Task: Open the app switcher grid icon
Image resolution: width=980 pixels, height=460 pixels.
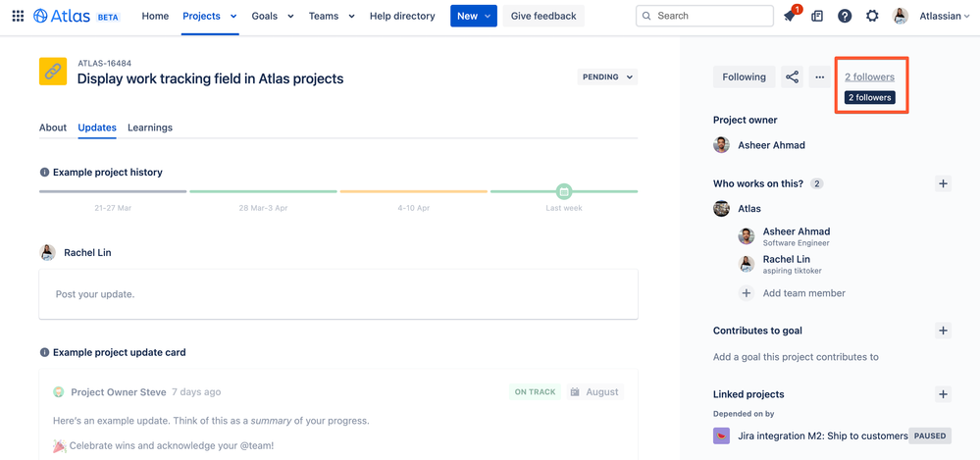Action: (18, 17)
